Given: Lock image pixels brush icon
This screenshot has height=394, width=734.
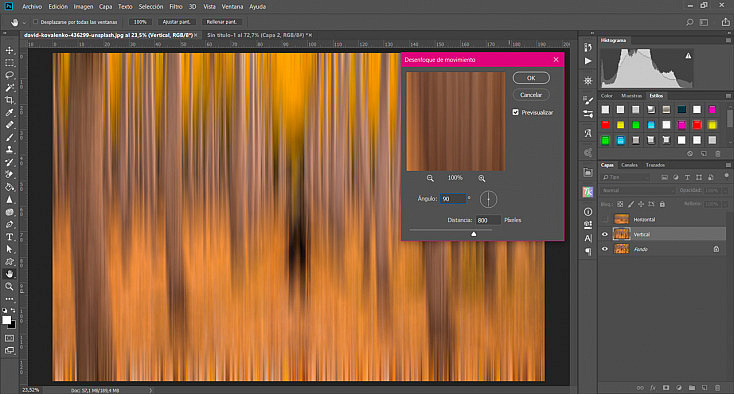Looking at the screenshot, I should pos(631,204).
